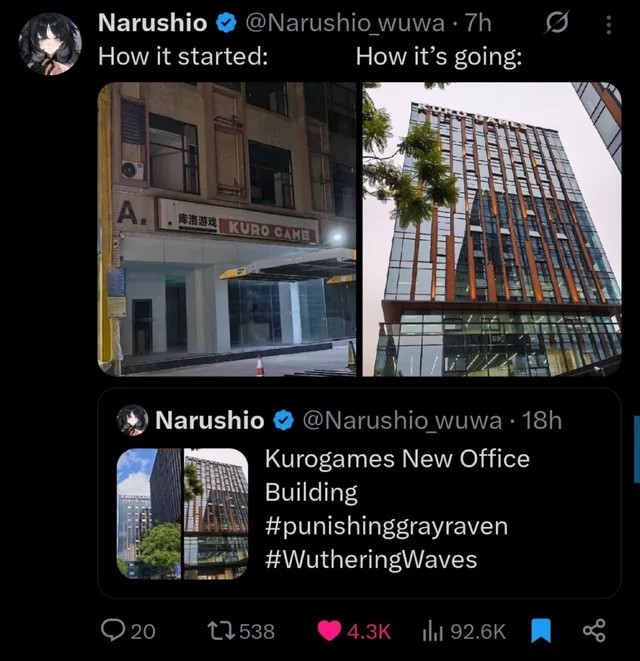
Task: View analytics bar chart icon
Action: [432, 631]
